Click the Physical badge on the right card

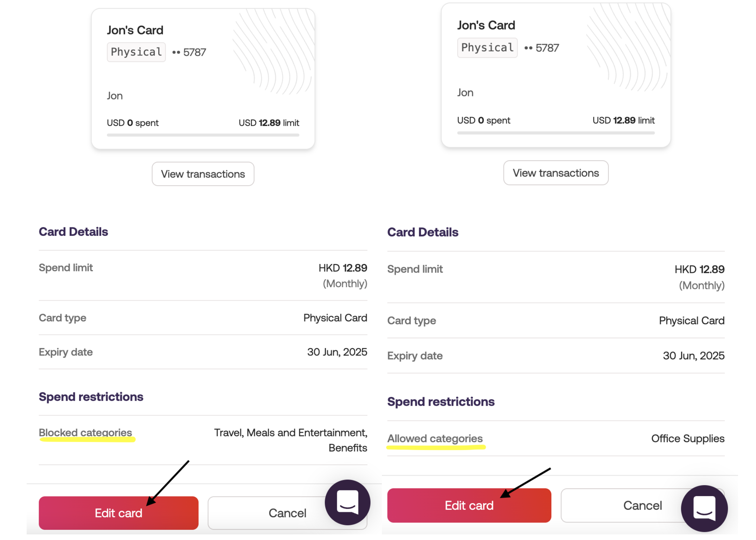tap(487, 48)
